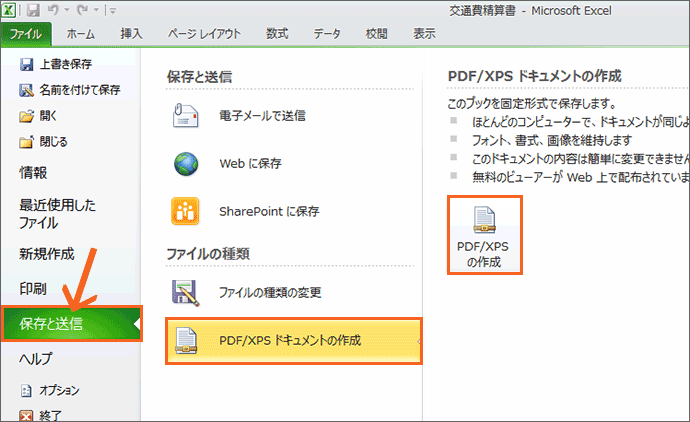Select PDF/XPS ドキュメントの作成 row text

[x=290, y=341]
